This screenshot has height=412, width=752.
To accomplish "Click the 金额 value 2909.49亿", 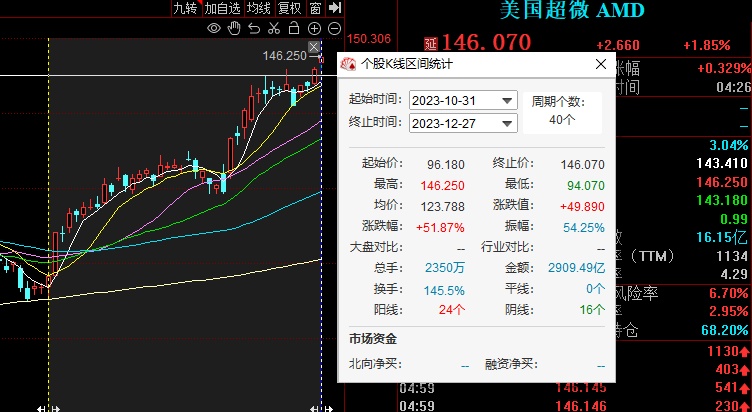I will pyautogui.click(x=576, y=268).
